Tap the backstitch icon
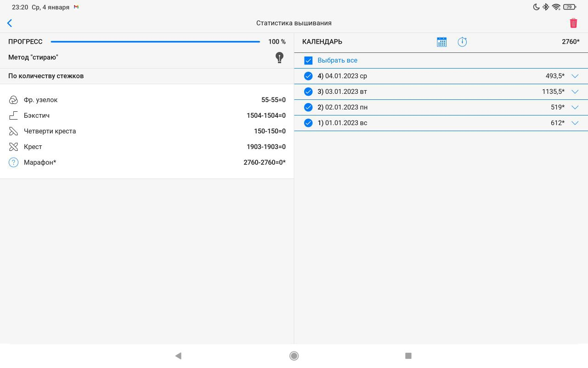This screenshot has width=588, height=368. (x=13, y=115)
